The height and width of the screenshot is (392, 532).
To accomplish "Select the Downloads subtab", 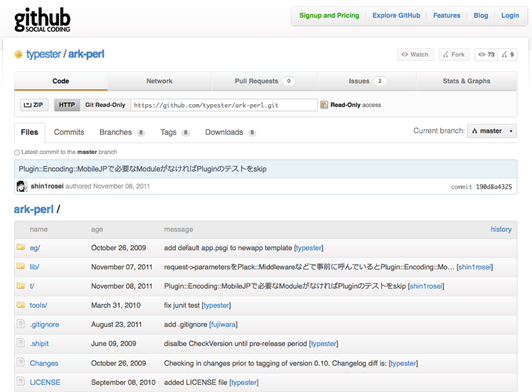I will coord(230,132).
